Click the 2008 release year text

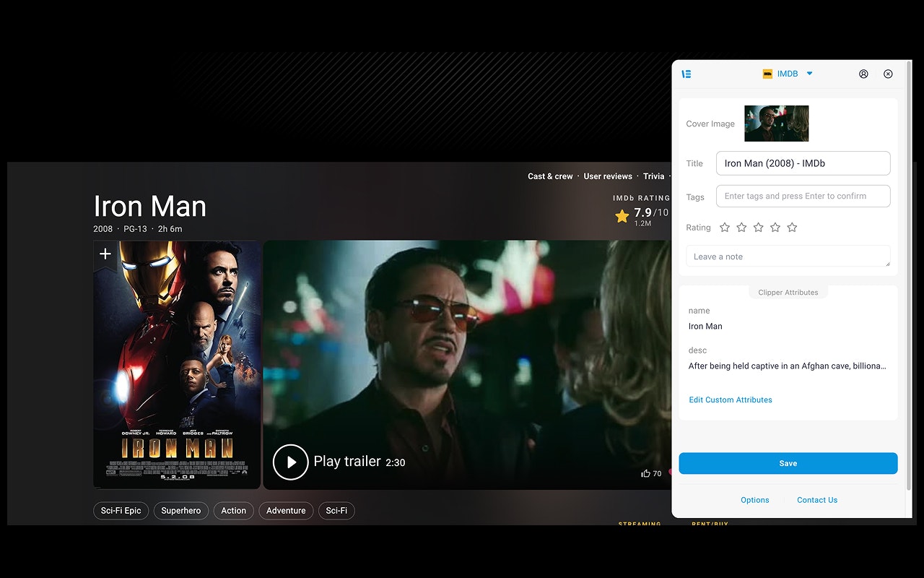tap(103, 229)
